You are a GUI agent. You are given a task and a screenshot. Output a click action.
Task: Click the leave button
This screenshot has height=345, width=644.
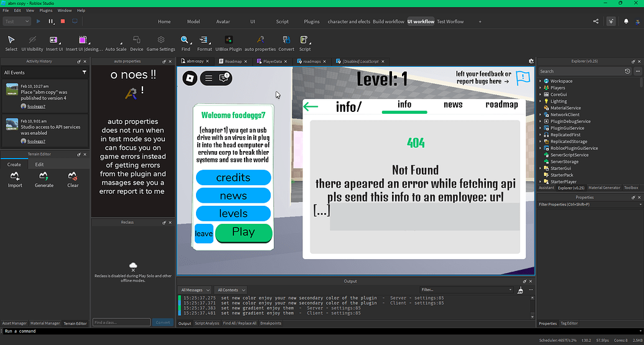pyautogui.click(x=203, y=233)
